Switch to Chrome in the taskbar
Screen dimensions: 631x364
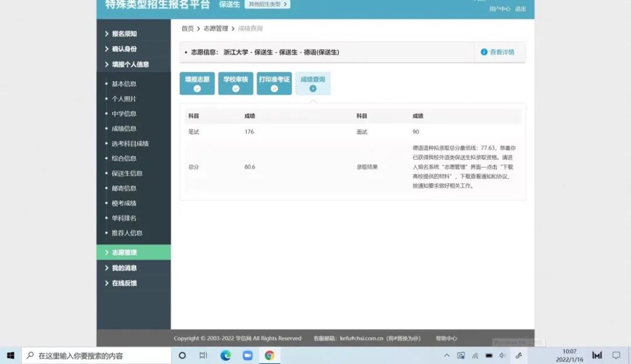[269, 355]
